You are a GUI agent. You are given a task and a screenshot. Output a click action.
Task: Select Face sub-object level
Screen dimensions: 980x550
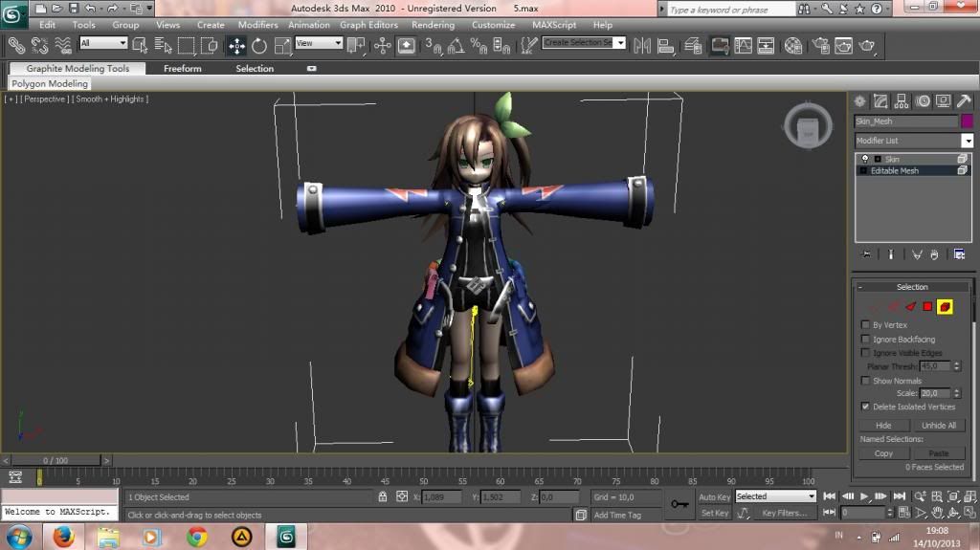click(x=911, y=306)
